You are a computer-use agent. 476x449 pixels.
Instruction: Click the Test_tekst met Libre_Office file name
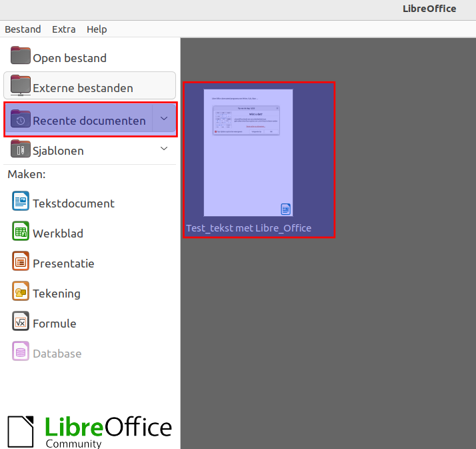pos(249,228)
